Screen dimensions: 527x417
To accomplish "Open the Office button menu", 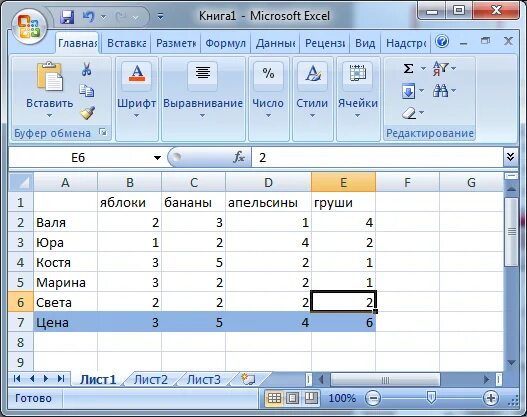I will 29,26.
